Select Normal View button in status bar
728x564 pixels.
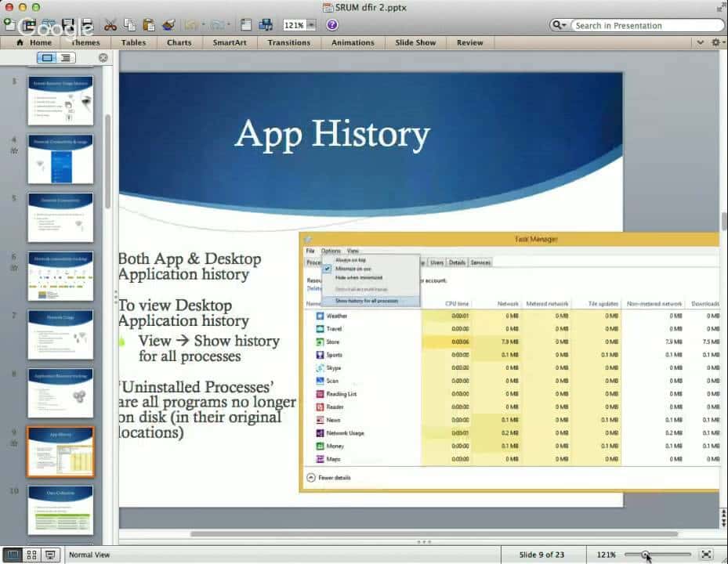click(x=12, y=555)
